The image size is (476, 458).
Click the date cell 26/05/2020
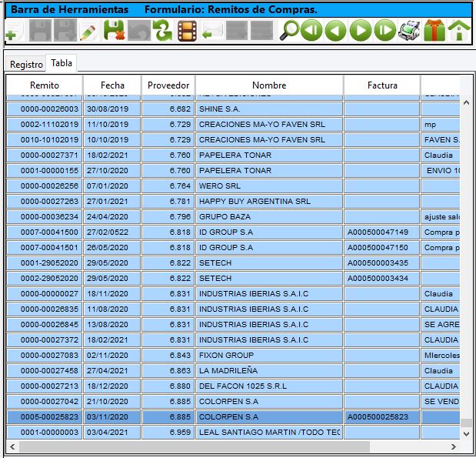point(112,248)
